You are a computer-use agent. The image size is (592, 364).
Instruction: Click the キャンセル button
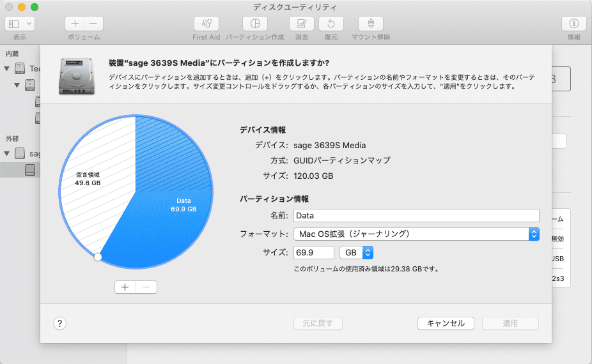coord(446,323)
